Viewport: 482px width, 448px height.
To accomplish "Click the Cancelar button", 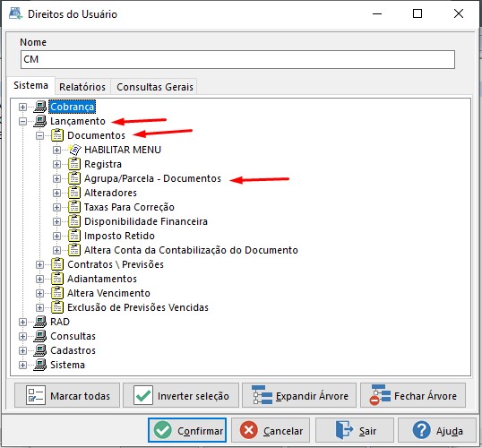I will coord(271,430).
